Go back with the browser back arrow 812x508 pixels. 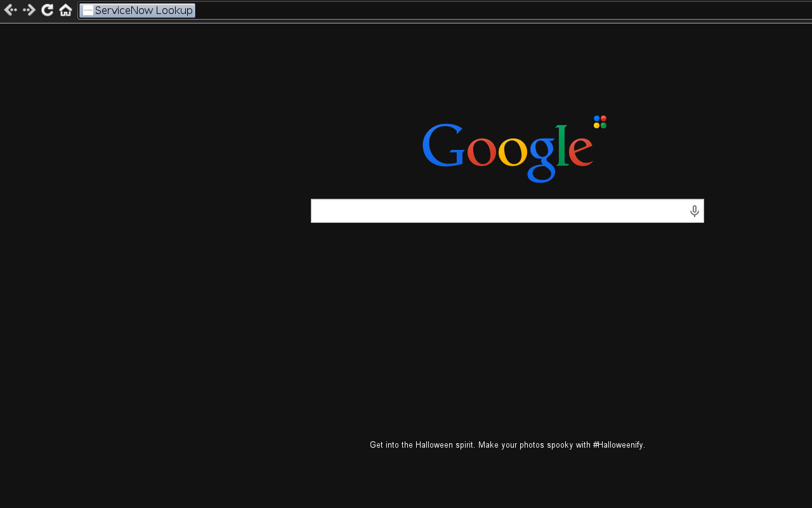[x=10, y=10]
